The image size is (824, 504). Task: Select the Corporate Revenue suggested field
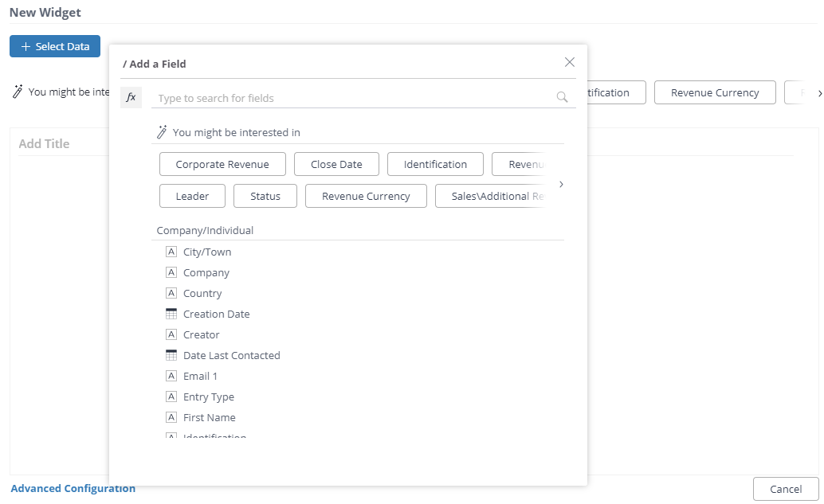click(222, 164)
